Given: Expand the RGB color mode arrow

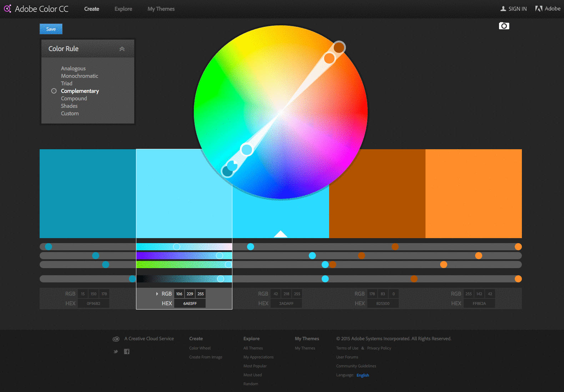Looking at the screenshot, I should point(157,294).
